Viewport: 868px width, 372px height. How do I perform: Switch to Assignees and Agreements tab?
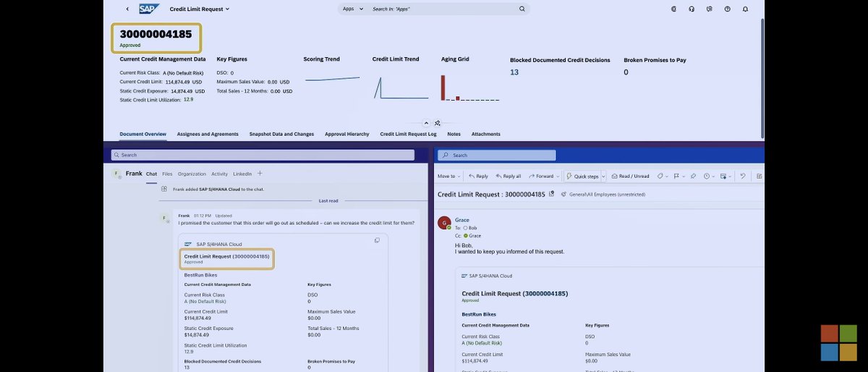click(208, 134)
